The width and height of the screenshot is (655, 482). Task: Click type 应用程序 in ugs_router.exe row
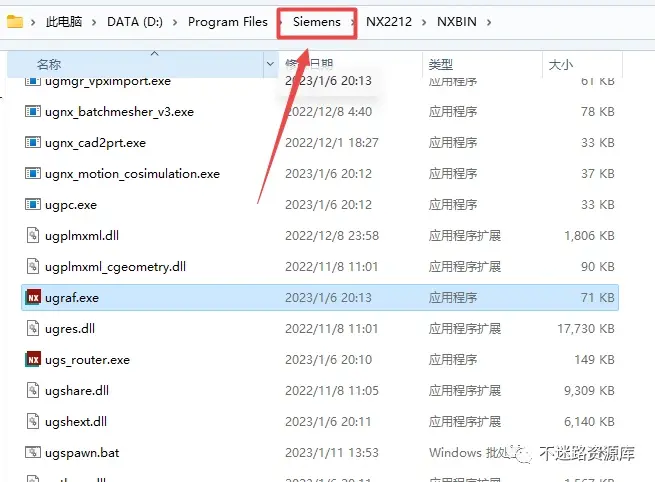(x=453, y=360)
